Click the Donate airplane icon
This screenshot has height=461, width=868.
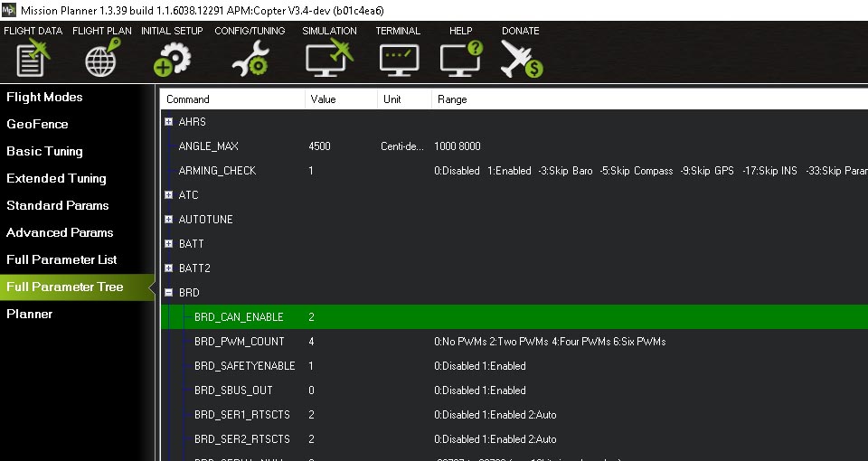tap(520, 58)
